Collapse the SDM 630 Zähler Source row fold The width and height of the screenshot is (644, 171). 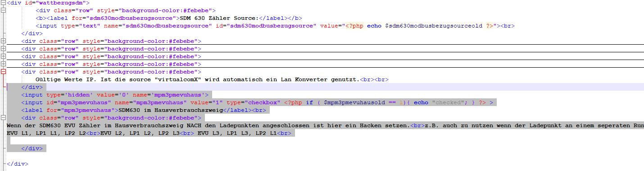click(x=3, y=10)
